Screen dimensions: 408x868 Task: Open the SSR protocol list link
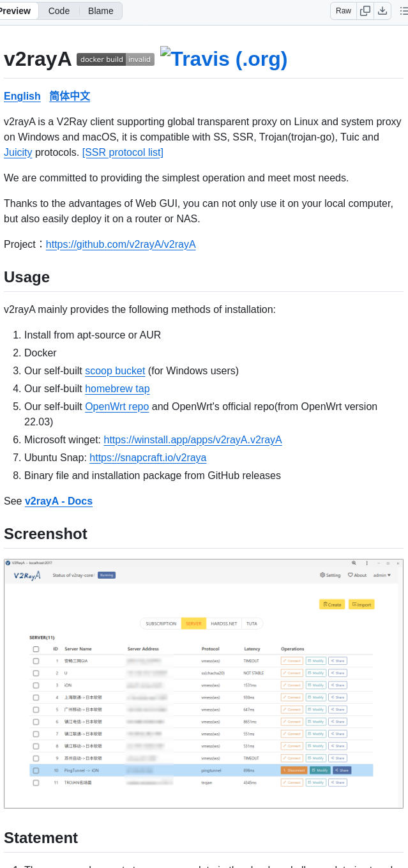(x=123, y=153)
